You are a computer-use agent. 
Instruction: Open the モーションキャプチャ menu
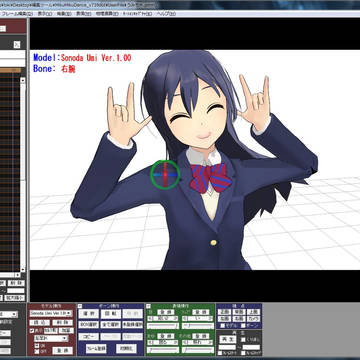point(137,14)
